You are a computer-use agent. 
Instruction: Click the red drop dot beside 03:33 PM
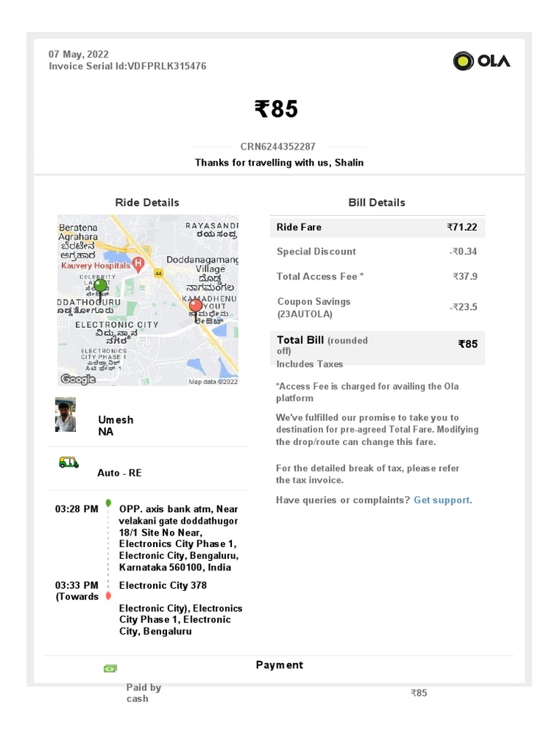[109, 596]
